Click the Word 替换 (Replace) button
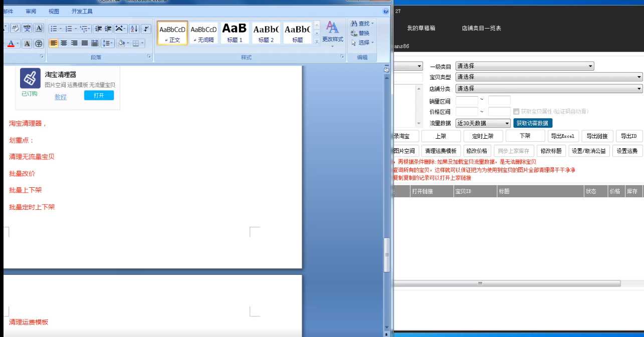Image resolution: width=644 pixels, height=337 pixels. pyautogui.click(x=361, y=33)
